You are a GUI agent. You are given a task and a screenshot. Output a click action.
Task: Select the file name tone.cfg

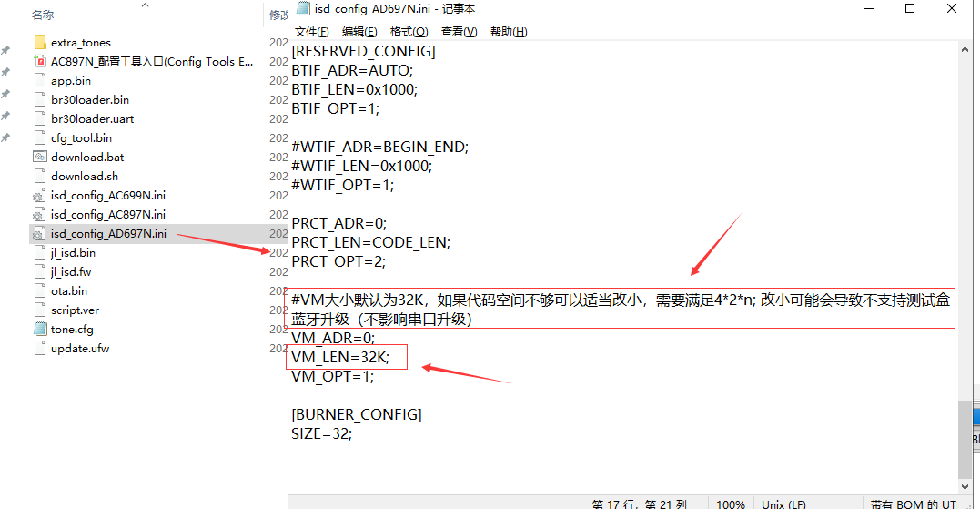pos(72,329)
